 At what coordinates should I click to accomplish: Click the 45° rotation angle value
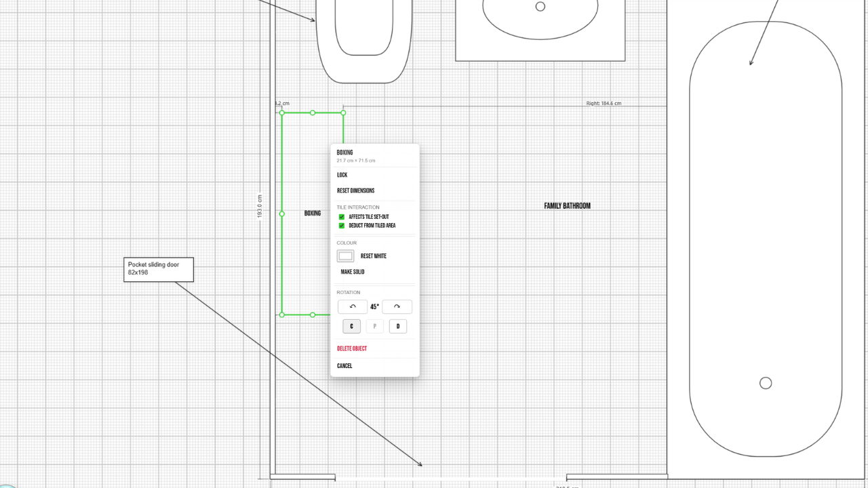tap(374, 307)
